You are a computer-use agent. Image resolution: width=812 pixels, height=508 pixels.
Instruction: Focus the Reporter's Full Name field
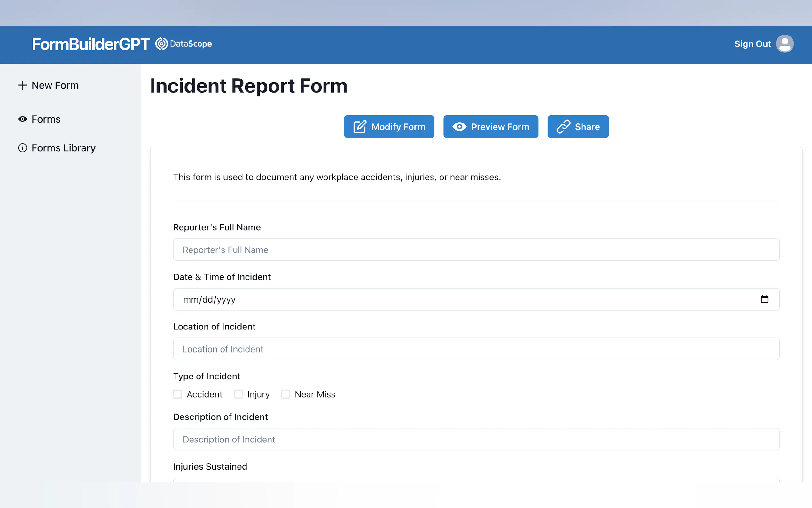click(x=476, y=250)
